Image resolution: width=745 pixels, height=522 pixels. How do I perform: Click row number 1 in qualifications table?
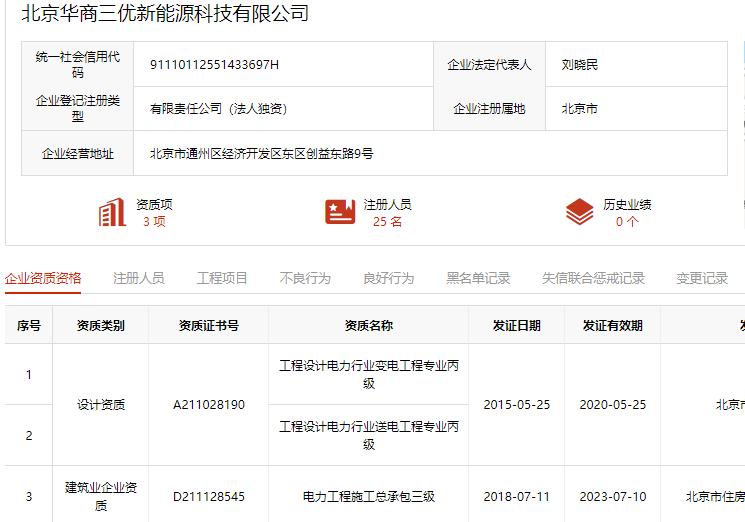[x=29, y=374]
